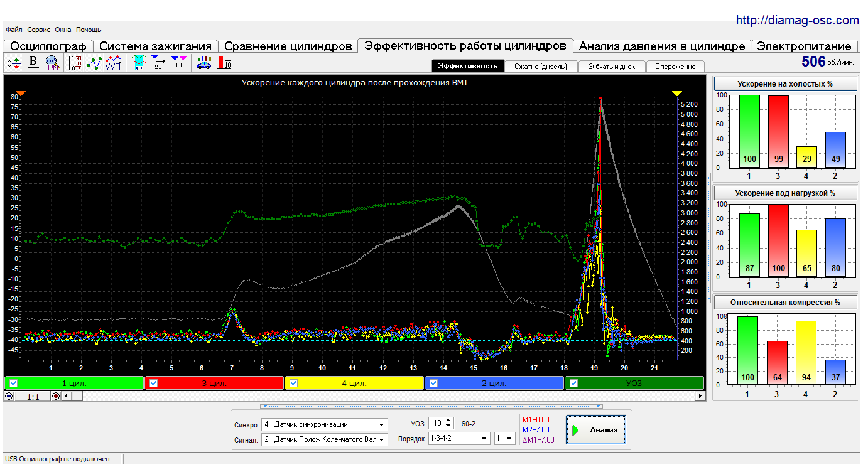Click the chart scrollbar left arrow
The image size is (868, 467).
click(67, 396)
